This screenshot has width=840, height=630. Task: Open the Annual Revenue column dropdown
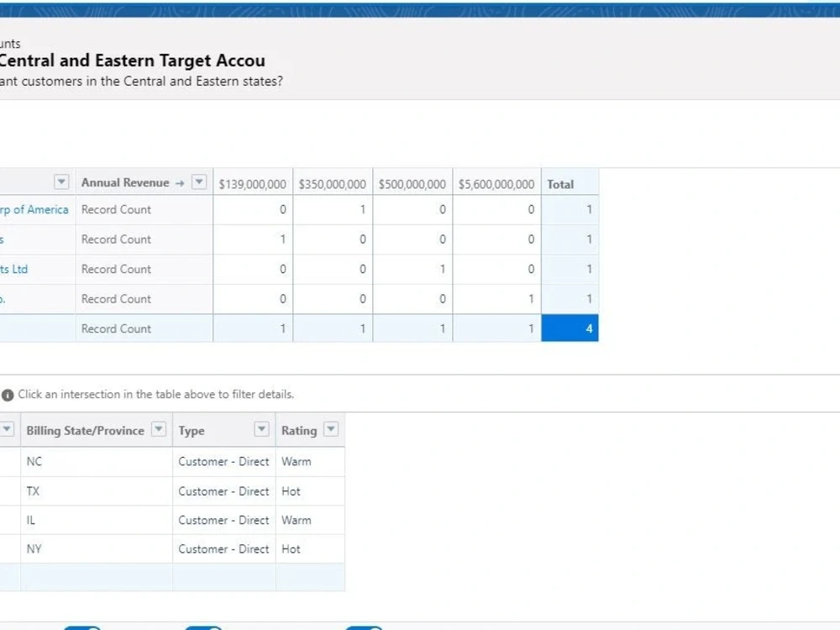199,182
